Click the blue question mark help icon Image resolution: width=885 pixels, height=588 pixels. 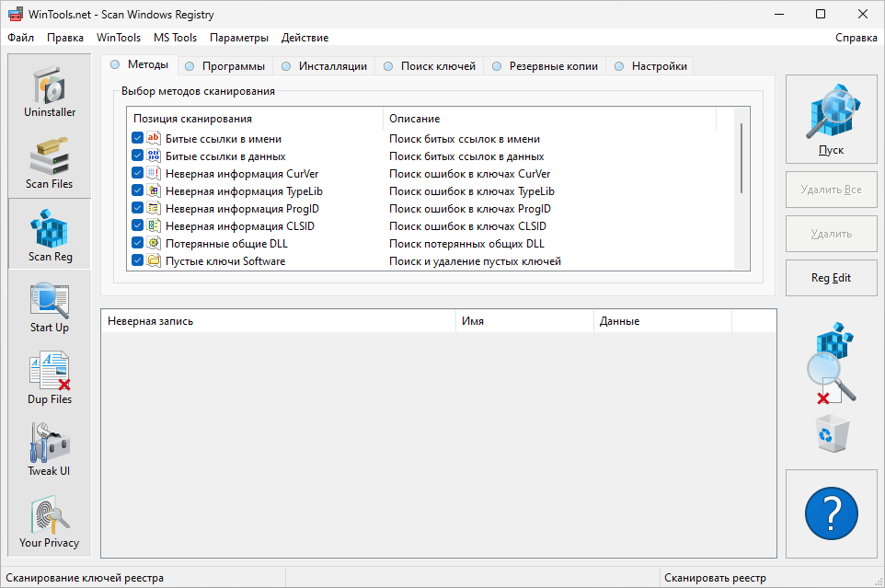[831, 514]
